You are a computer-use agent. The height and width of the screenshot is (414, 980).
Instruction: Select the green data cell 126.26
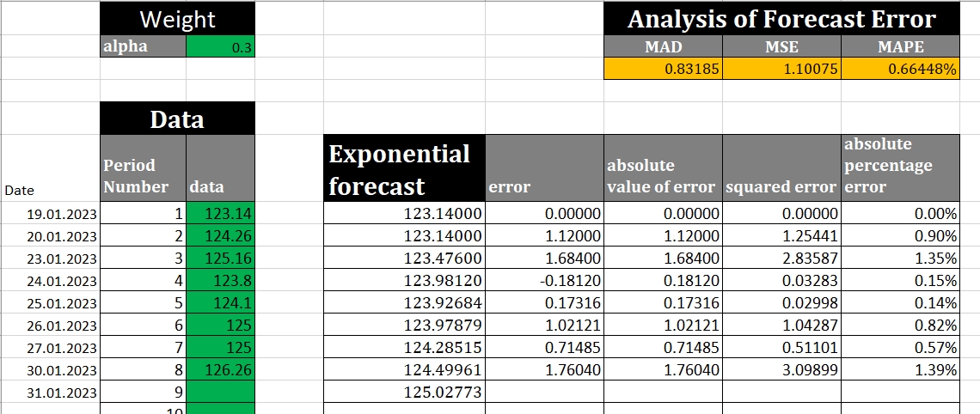click(x=220, y=370)
